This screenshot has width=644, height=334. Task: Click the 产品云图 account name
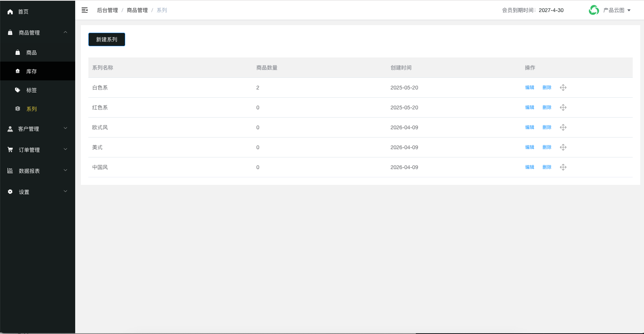(614, 10)
